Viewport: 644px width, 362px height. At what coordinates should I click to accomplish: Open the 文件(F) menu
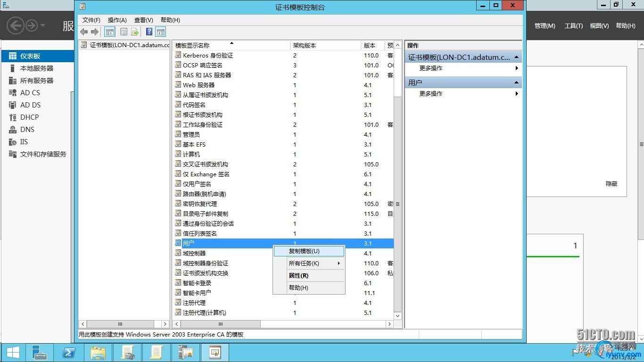coord(91,20)
